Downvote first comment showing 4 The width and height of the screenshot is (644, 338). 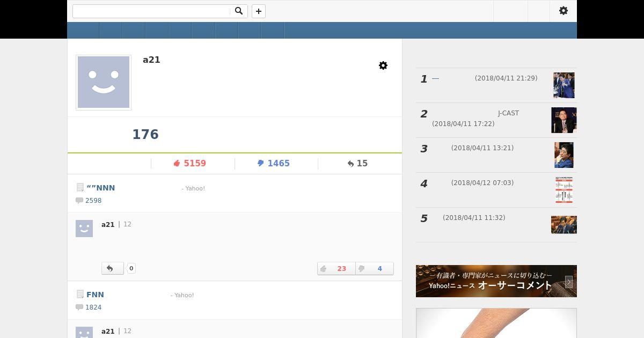pos(375,268)
